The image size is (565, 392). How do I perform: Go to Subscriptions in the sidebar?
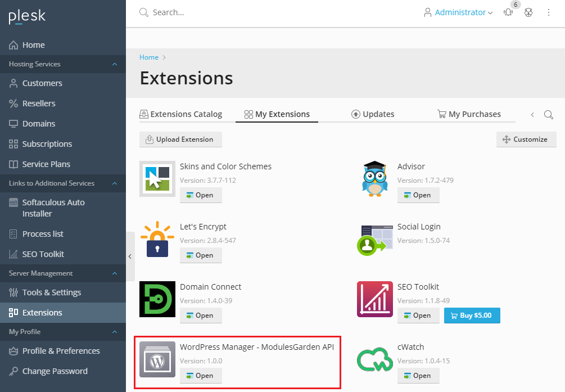63,144
